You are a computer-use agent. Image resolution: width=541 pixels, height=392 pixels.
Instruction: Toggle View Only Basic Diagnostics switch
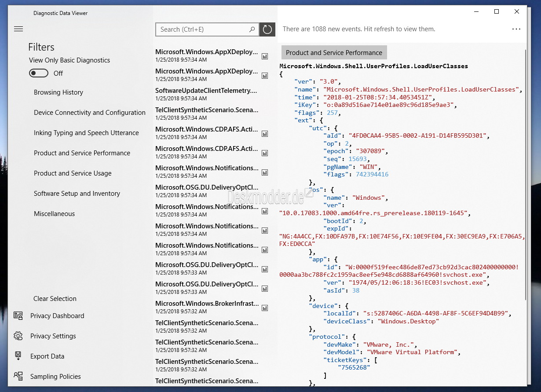click(x=39, y=73)
